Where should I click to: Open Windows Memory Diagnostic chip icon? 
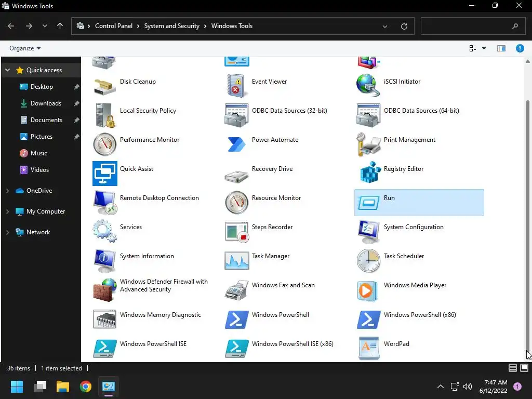[x=104, y=320]
